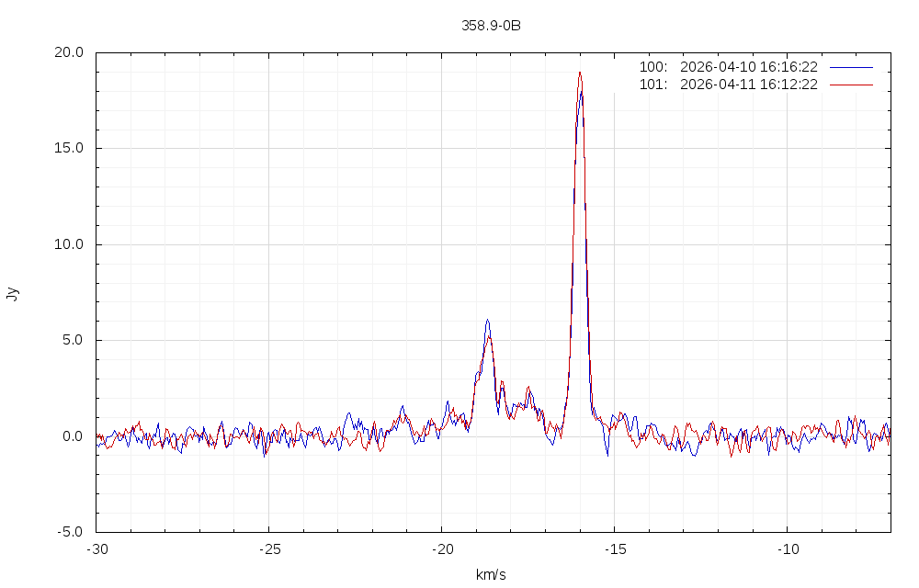This screenshot has width=919, height=588.
Task: Click the -10 x-axis tick label
Action: click(x=787, y=548)
